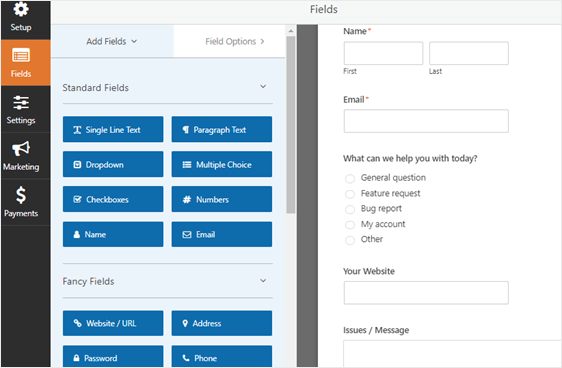Open the Marketing section label
Screen dimensions: 562x368
21,167
